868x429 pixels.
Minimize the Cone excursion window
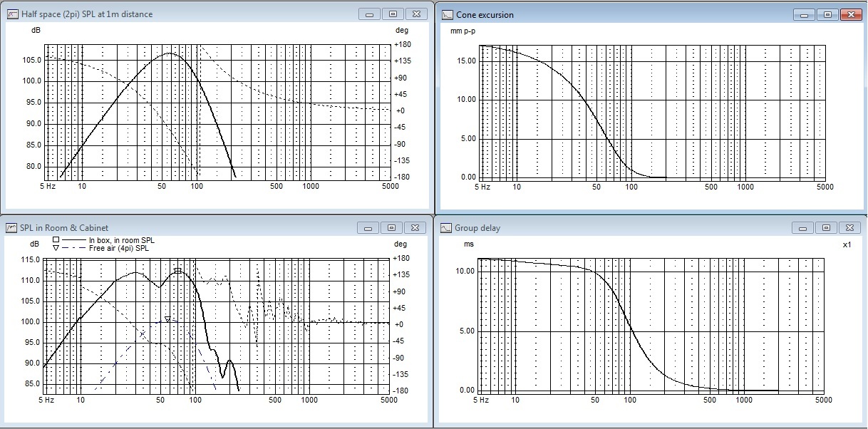802,14
